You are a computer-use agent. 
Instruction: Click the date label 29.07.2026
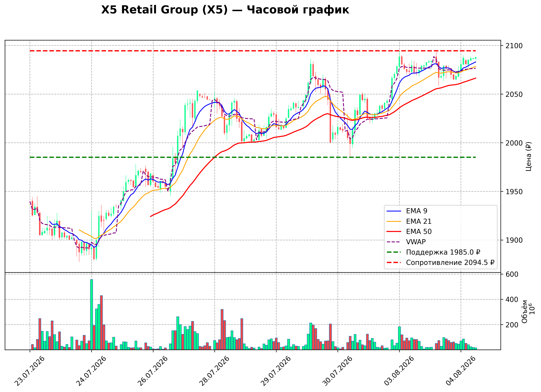point(276,371)
